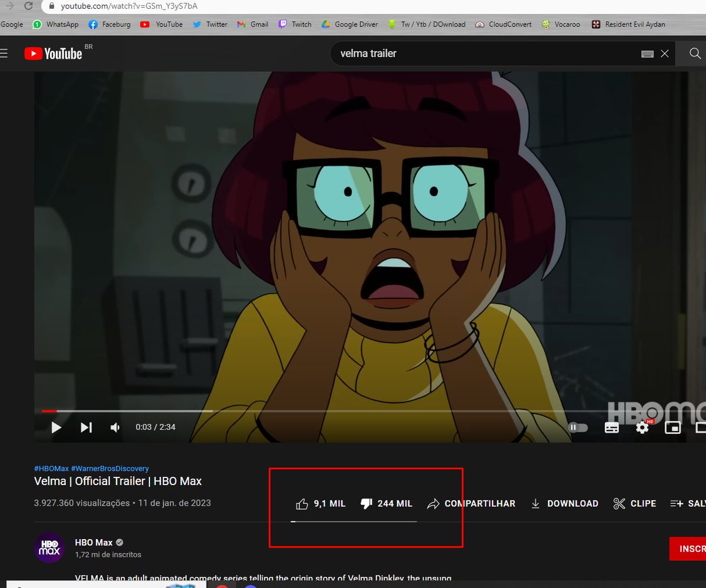Open site info via the padlock icon
This screenshot has width=706, height=588.
tap(52, 6)
